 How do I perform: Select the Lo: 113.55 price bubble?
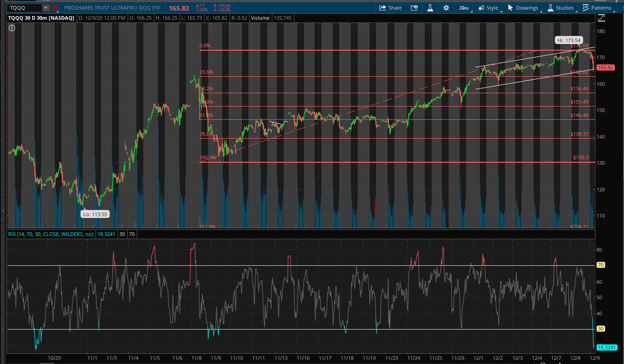point(95,214)
